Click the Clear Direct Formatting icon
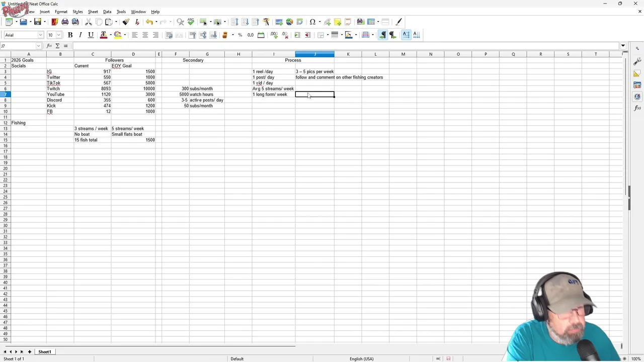 point(137,22)
